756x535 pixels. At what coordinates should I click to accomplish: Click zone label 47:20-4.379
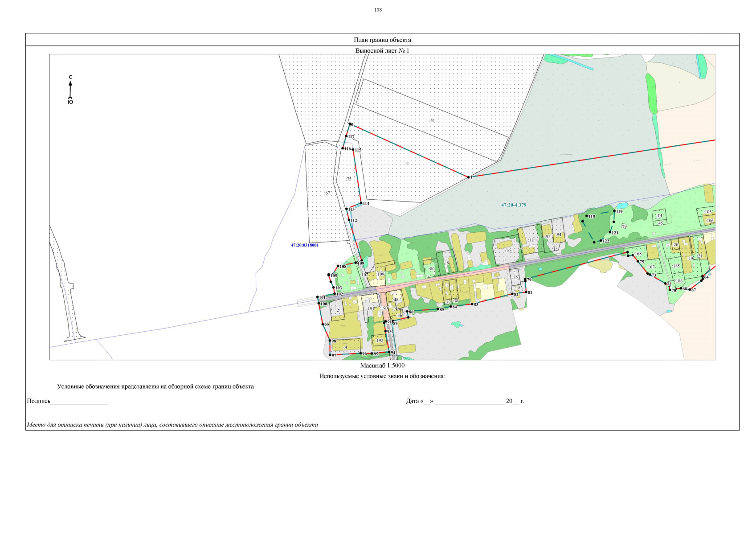pos(514,205)
